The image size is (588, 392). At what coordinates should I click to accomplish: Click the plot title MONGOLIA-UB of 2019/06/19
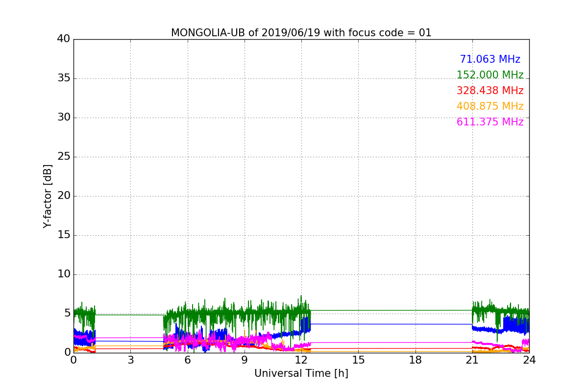click(301, 33)
